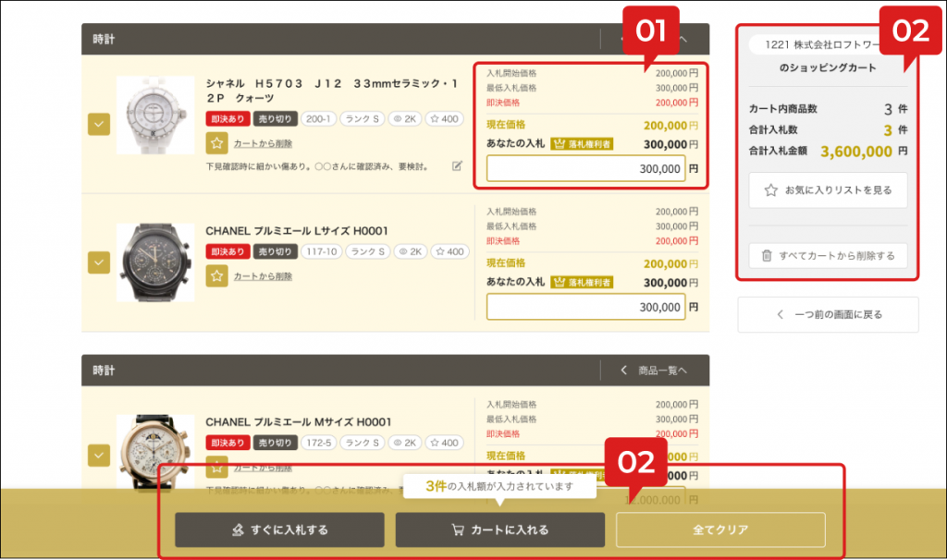Click the star 400 badge for プルミエール Mサイズ

(x=445, y=443)
